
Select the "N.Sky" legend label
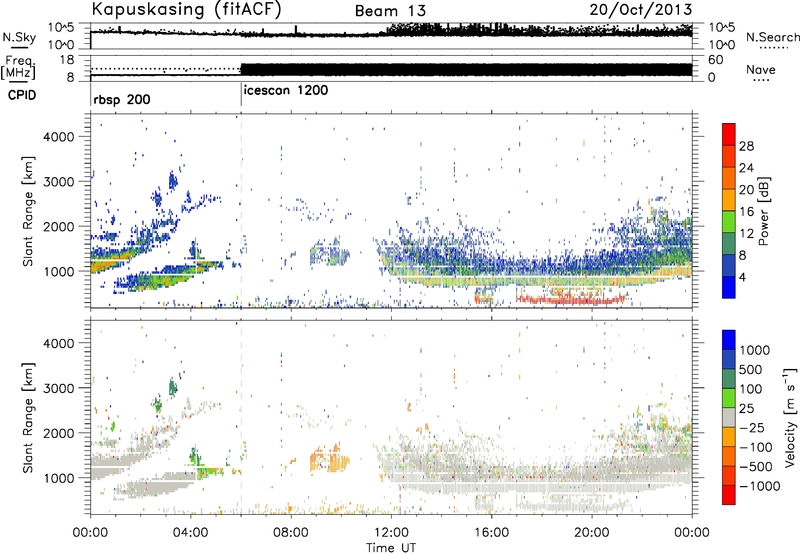click(19, 38)
